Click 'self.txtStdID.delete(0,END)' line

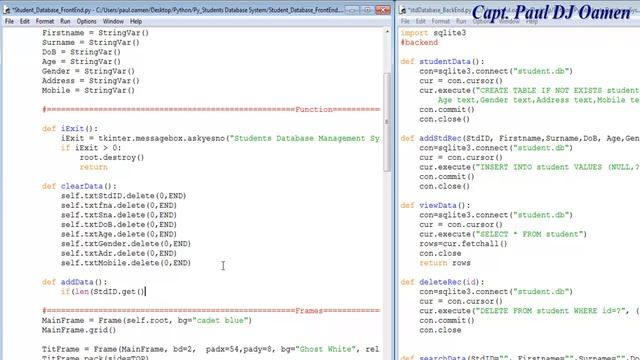(x=124, y=196)
